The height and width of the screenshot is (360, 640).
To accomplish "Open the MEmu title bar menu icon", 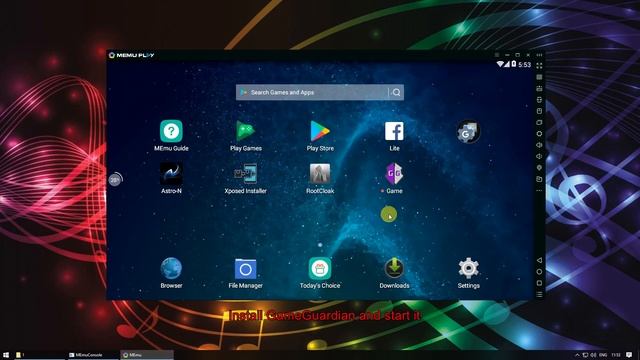I will [x=497, y=55].
